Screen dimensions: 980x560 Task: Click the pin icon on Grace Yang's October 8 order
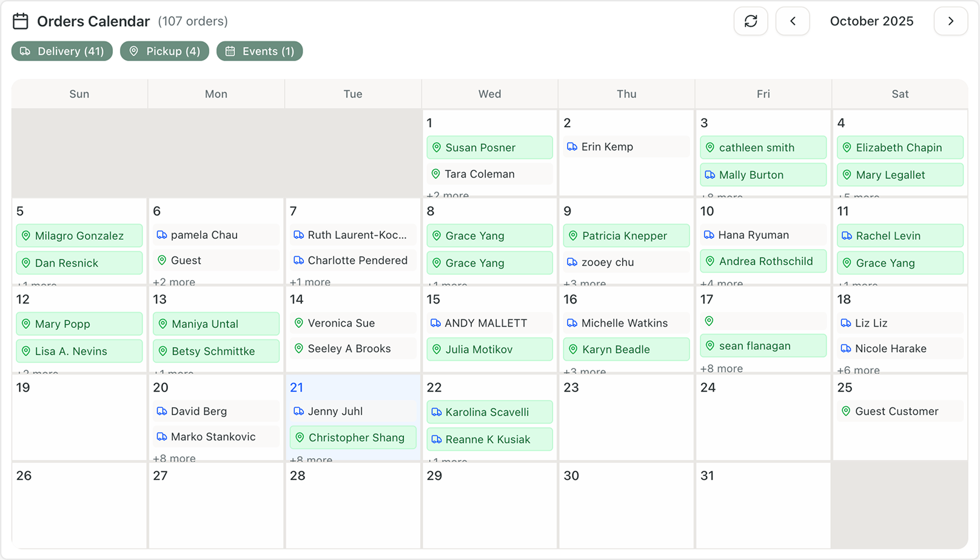[437, 236]
